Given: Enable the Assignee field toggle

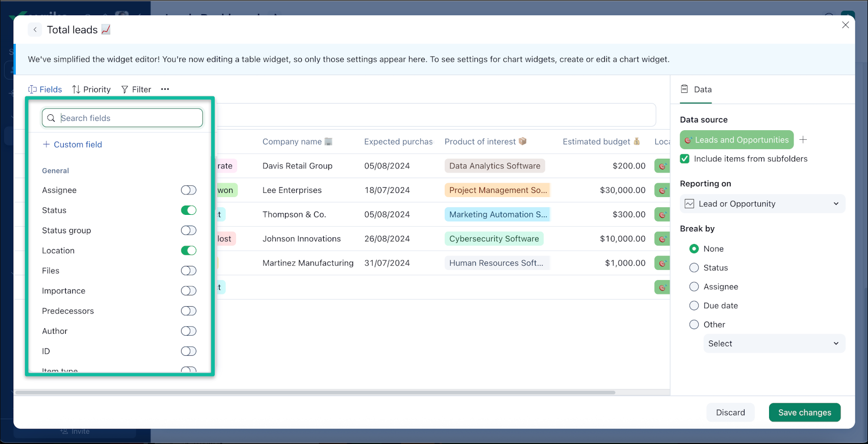Looking at the screenshot, I should [188, 190].
